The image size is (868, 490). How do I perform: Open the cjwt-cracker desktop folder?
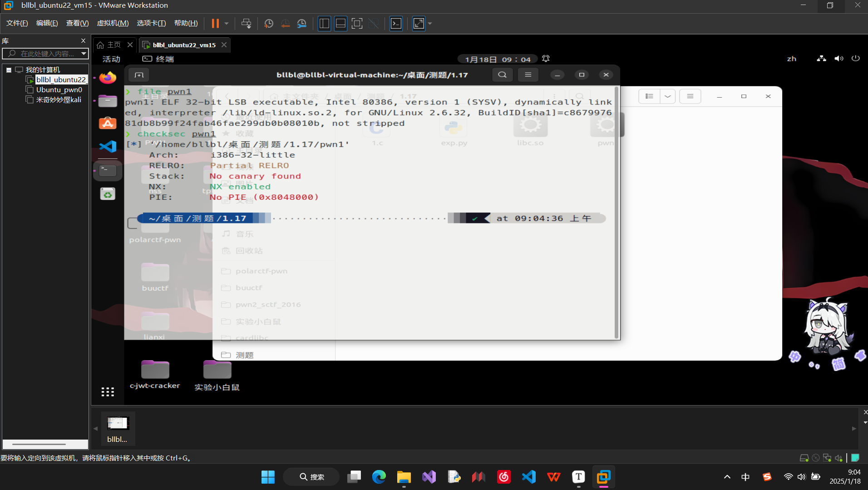[x=155, y=375]
